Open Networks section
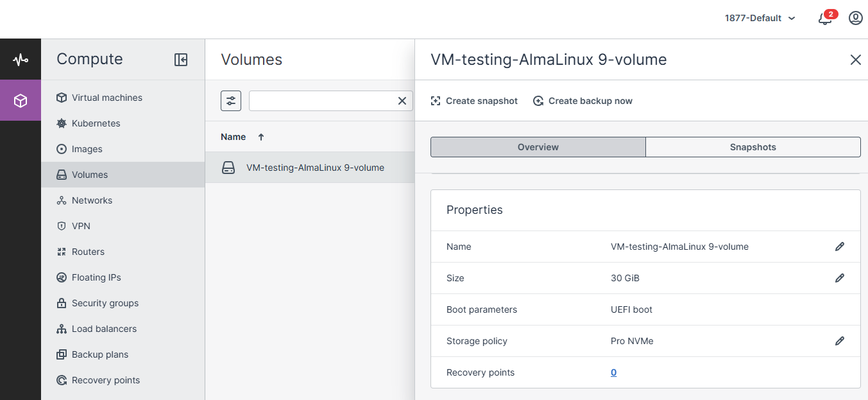Screen dimensions: 868x400 coord(123,200)
